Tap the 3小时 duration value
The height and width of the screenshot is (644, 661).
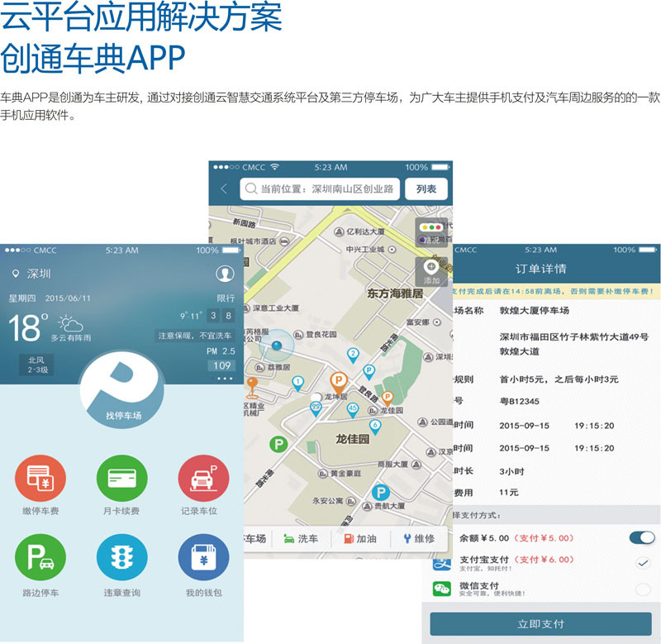[x=511, y=471]
